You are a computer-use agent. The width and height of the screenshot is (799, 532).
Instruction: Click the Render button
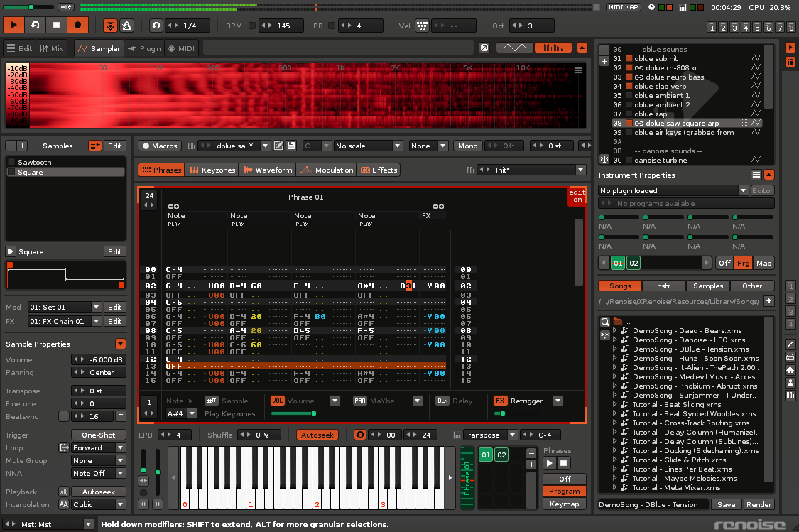[x=759, y=504]
